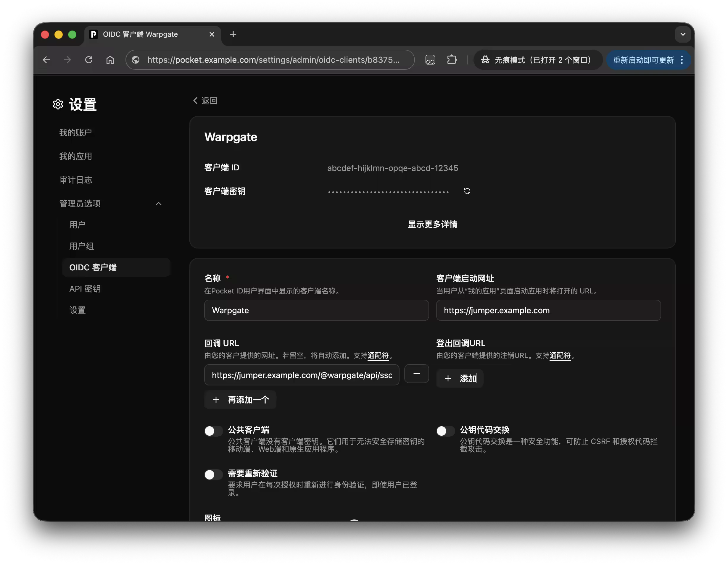Screen dimensions: 728x565
Task: Select the OIDC 客户端 Warpgate tab
Action: tap(152, 34)
